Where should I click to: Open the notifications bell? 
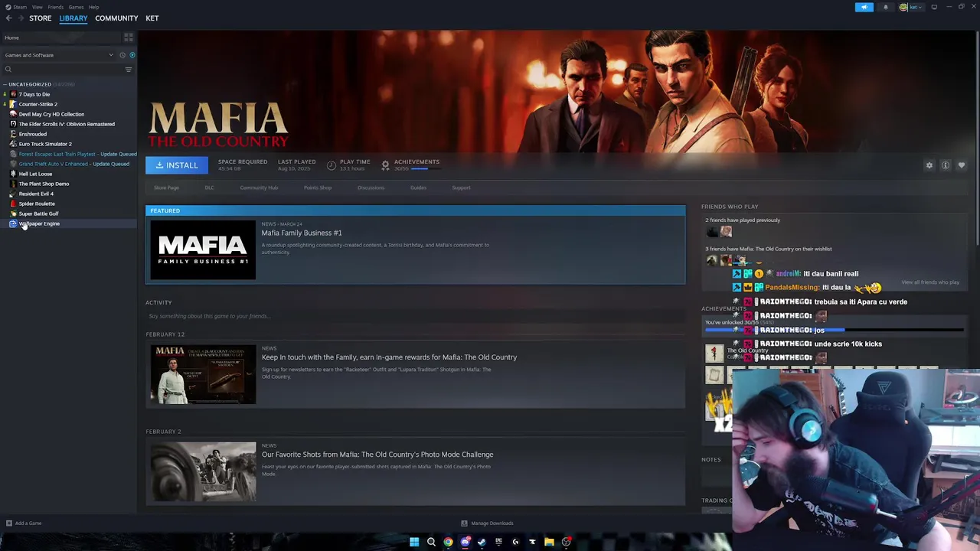tap(886, 7)
